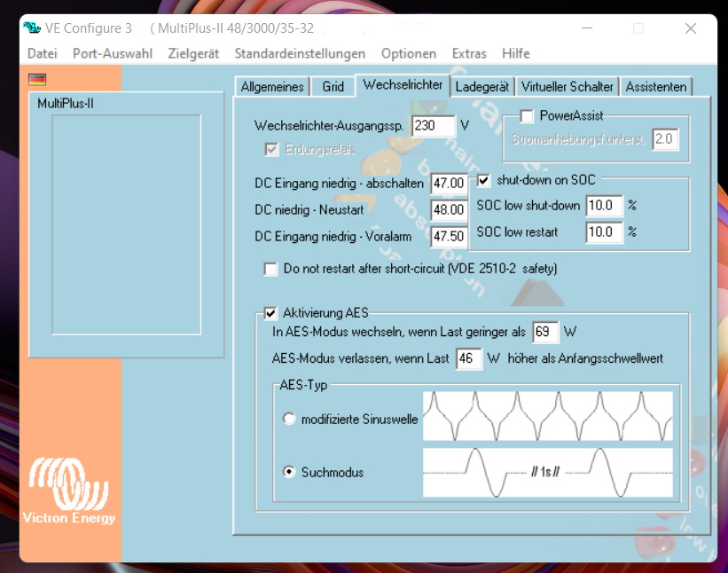Open the Port-Auswahl menu
728x573 pixels.
point(113,53)
